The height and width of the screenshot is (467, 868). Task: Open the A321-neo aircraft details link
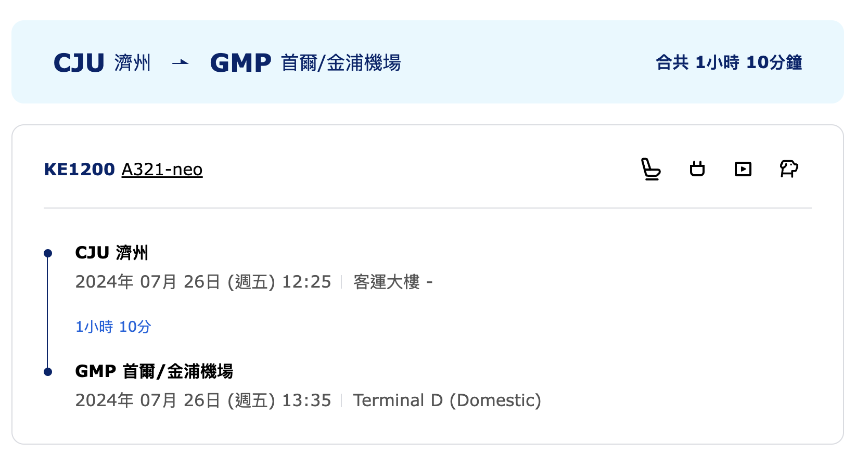pyautogui.click(x=162, y=170)
